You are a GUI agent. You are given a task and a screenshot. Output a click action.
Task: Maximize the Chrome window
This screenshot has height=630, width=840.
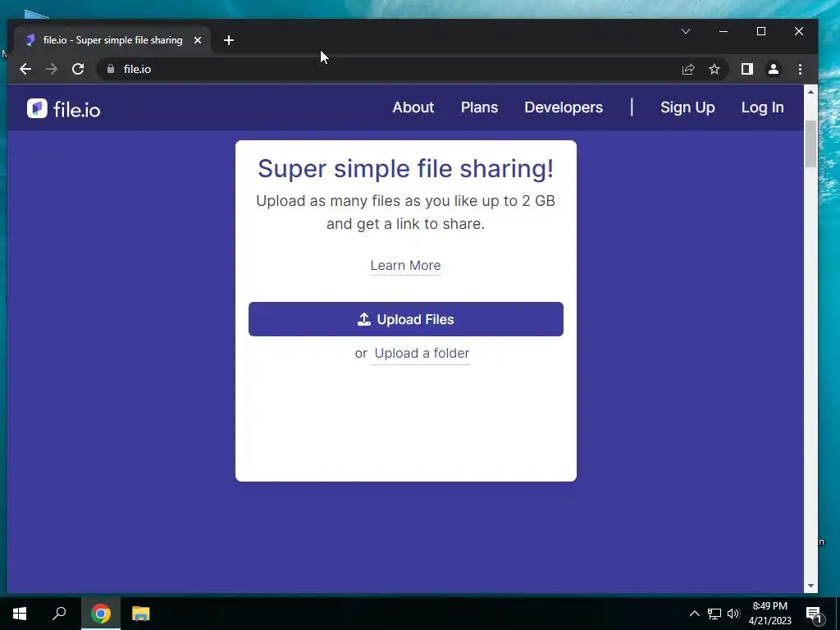pyautogui.click(x=760, y=32)
